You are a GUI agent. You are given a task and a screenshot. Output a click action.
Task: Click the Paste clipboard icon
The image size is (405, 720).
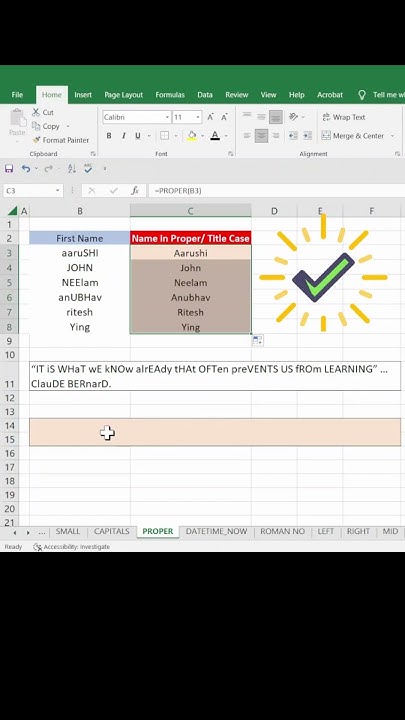(17, 118)
